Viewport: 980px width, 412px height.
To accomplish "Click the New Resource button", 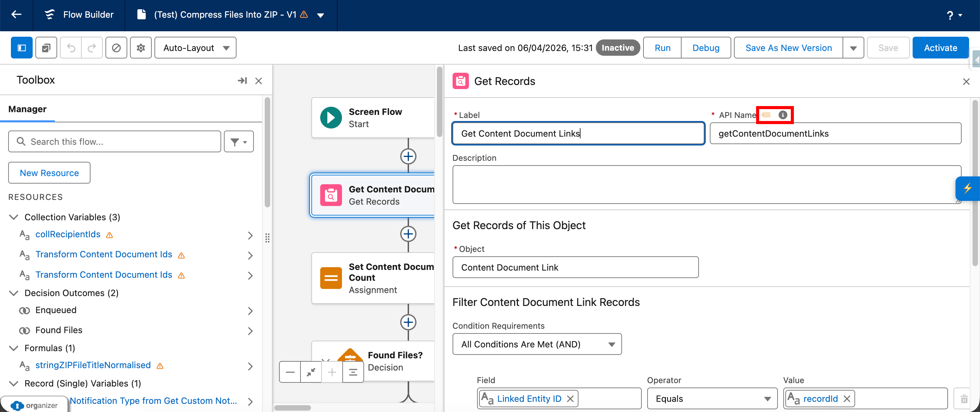I will coord(49,173).
